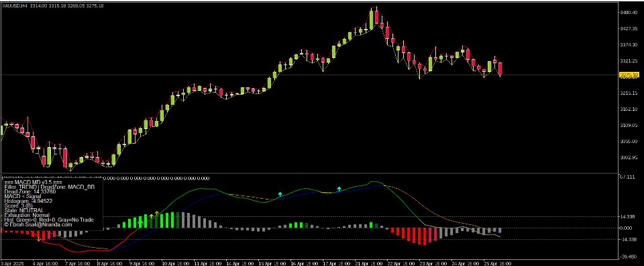Screen dimensions: 644x266
Task: Select the yellow current price label 3275.18
Action: tap(629, 75)
